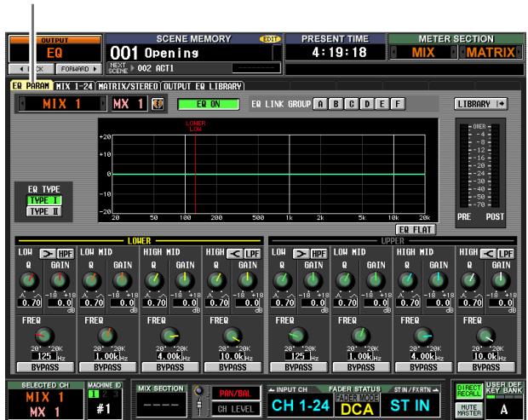Toggle the EQ ON button

tap(209, 104)
